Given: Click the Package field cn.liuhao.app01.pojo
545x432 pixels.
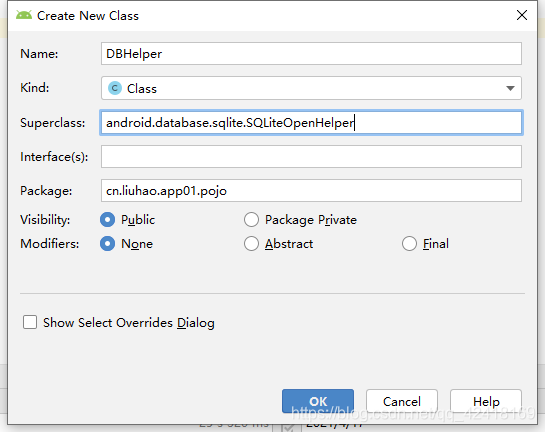Looking at the screenshot, I should (311, 190).
